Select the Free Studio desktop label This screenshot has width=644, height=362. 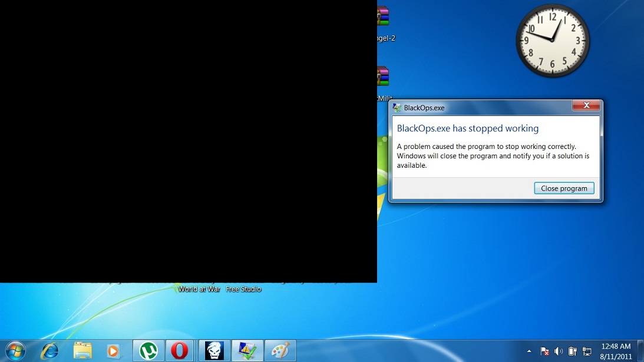[243, 289]
